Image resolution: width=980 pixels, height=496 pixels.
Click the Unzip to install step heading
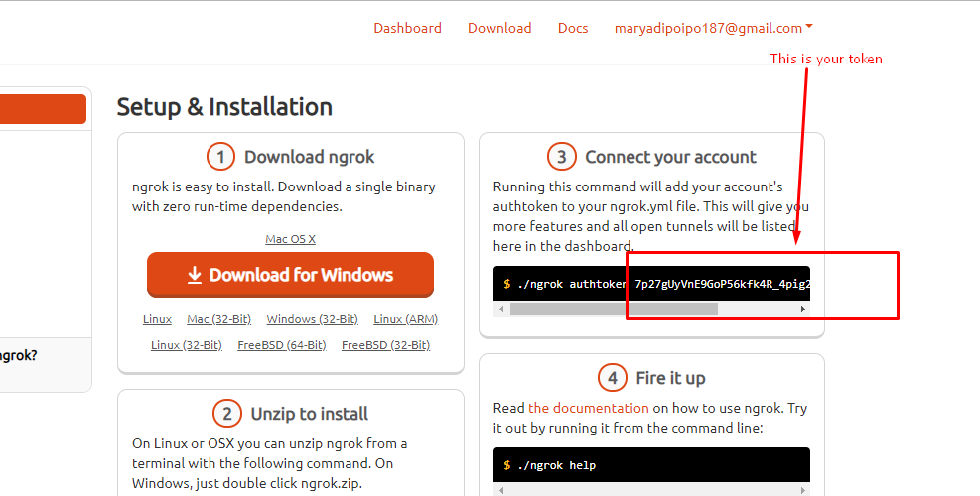coord(310,414)
